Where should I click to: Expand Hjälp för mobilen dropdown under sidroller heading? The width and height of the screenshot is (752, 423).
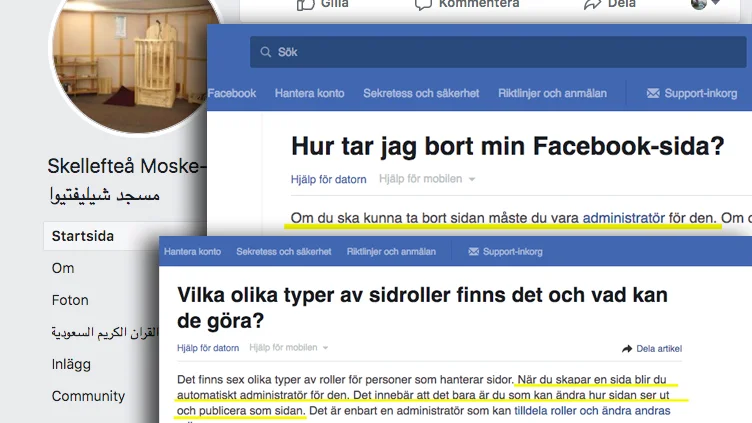[x=289, y=348]
